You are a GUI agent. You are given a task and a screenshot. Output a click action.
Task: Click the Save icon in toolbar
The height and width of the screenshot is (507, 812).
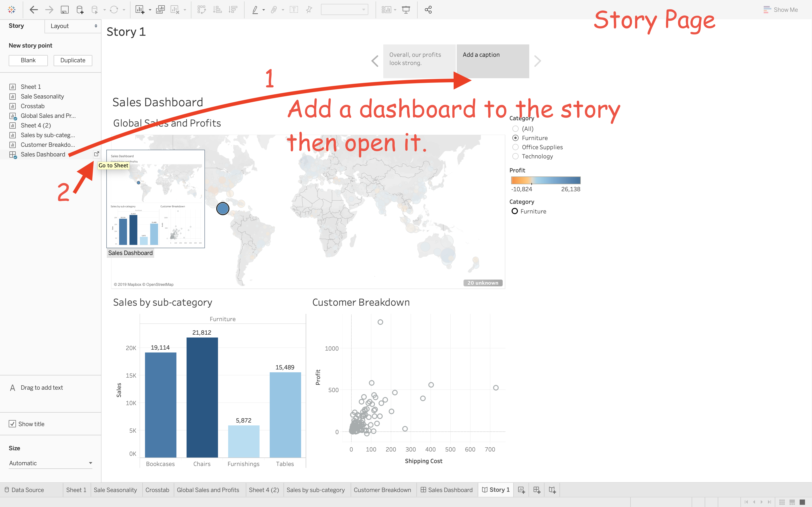coord(65,10)
